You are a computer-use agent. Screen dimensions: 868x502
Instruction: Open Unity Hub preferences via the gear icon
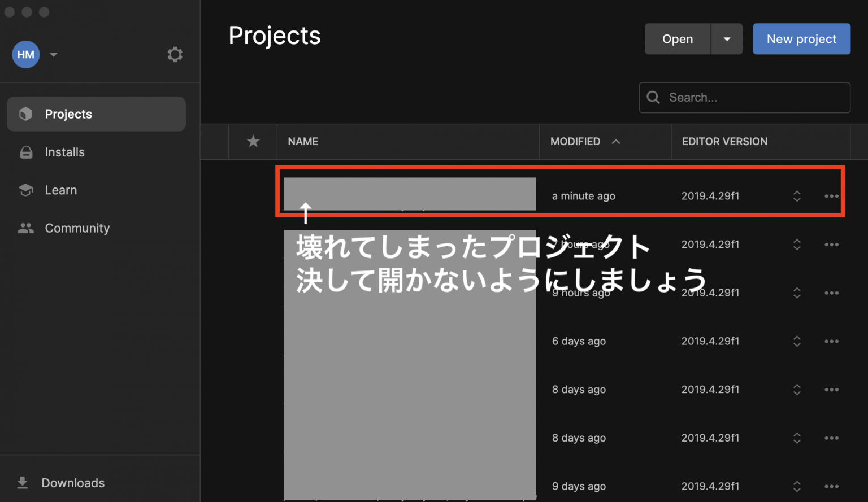(x=175, y=54)
